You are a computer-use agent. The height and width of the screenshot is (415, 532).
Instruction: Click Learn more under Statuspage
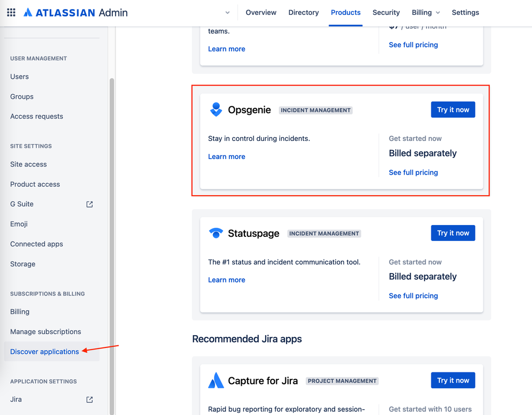tap(227, 280)
